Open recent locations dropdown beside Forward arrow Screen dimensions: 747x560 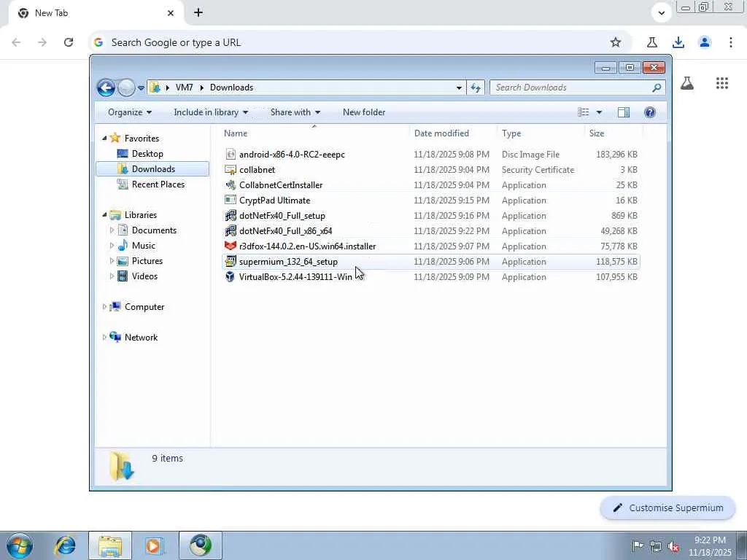point(141,87)
